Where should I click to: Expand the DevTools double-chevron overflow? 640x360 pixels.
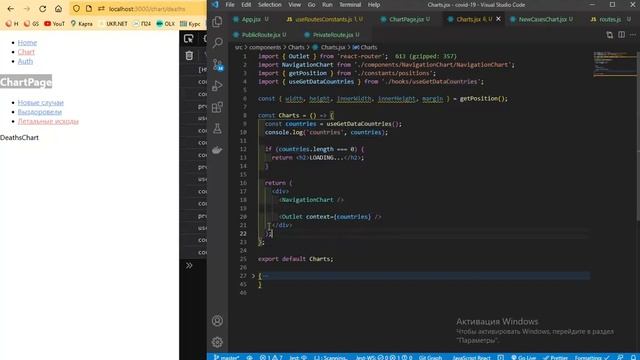pos(189,265)
